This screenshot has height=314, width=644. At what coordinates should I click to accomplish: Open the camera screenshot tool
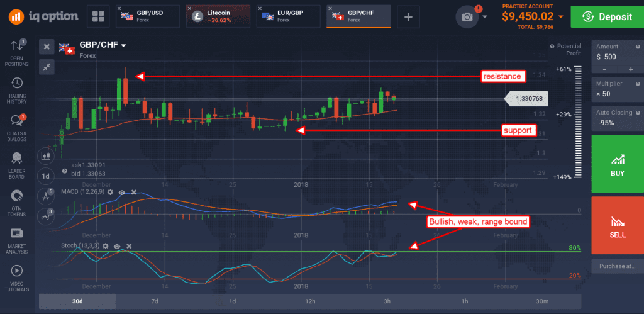467,17
